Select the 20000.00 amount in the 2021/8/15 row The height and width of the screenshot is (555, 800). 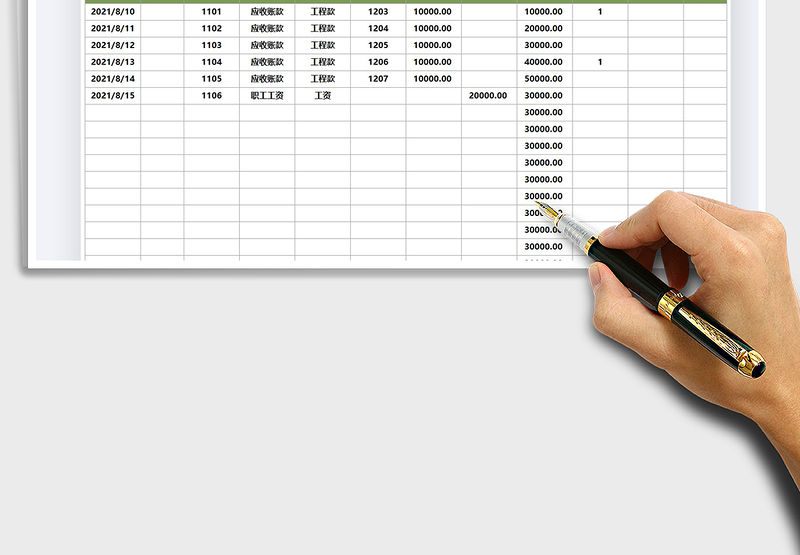(488, 96)
